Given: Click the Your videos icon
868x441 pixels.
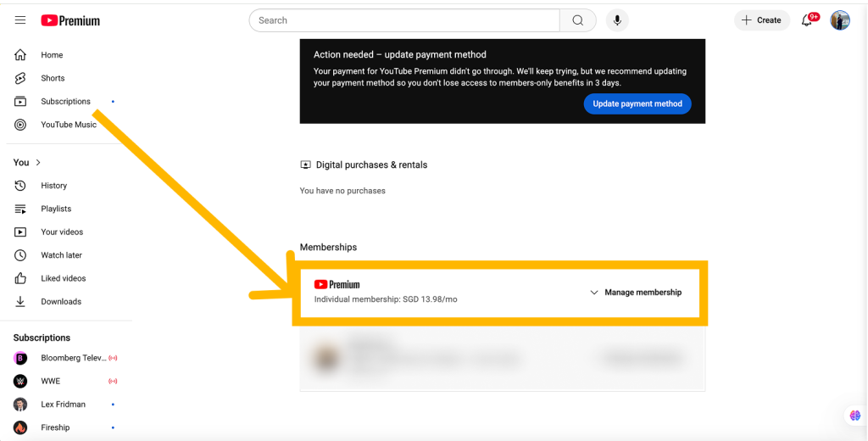Looking at the screenshot, I should 20,232.
